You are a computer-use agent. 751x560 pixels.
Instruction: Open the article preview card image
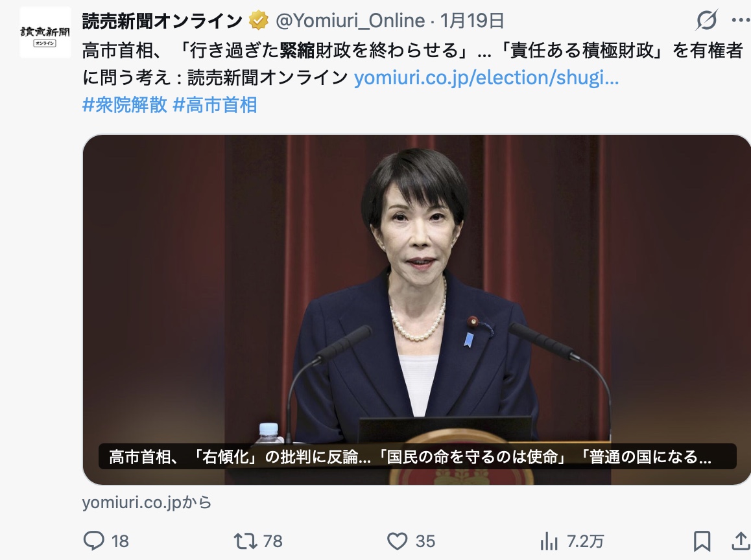417,310
